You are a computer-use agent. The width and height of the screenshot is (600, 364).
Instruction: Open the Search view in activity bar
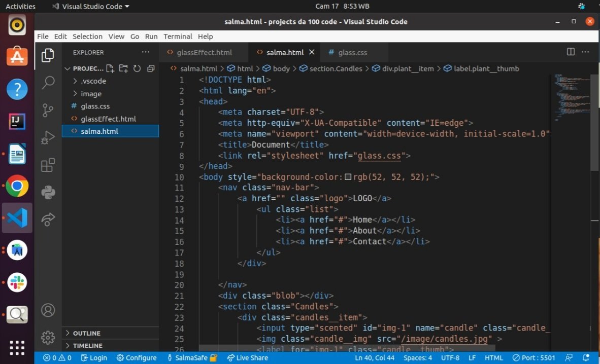(x=48, y=82)
